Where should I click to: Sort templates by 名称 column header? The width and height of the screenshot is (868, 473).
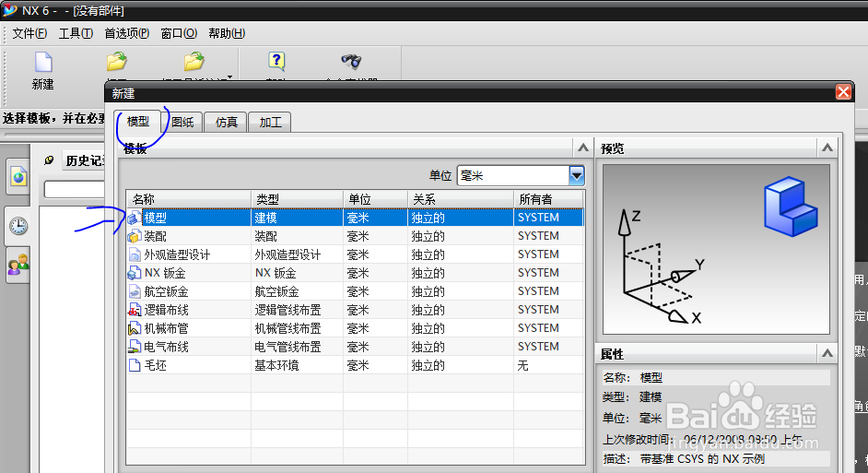[189, 199]
